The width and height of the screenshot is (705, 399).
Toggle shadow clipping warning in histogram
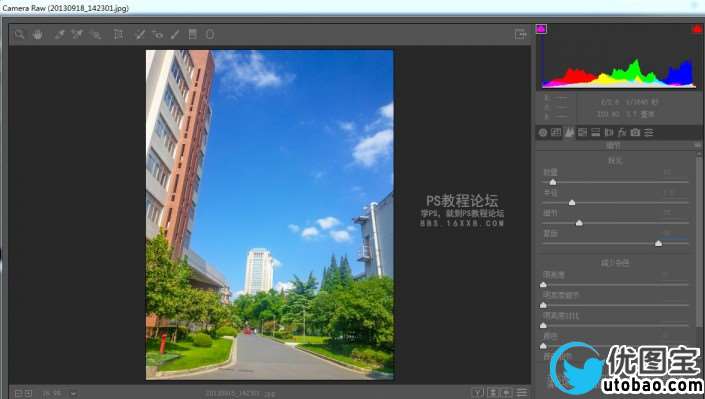click(x=541, y=29)
